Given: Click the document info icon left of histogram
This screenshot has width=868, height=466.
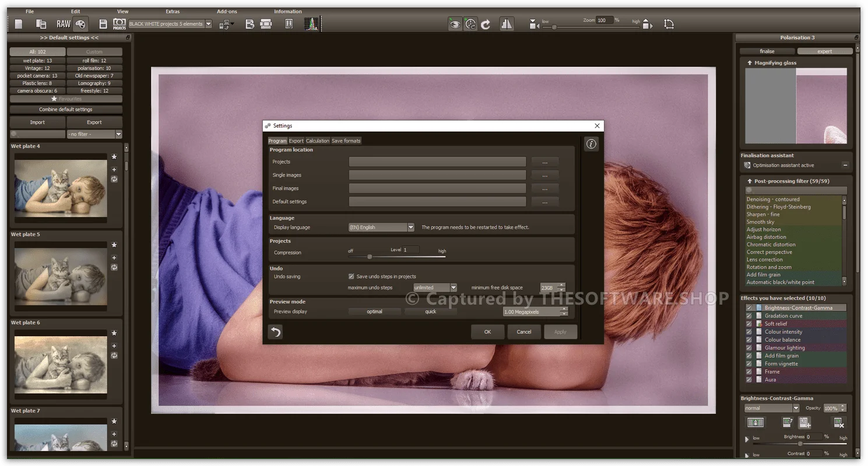Looking at the screenshot, I should click(289, 24).
